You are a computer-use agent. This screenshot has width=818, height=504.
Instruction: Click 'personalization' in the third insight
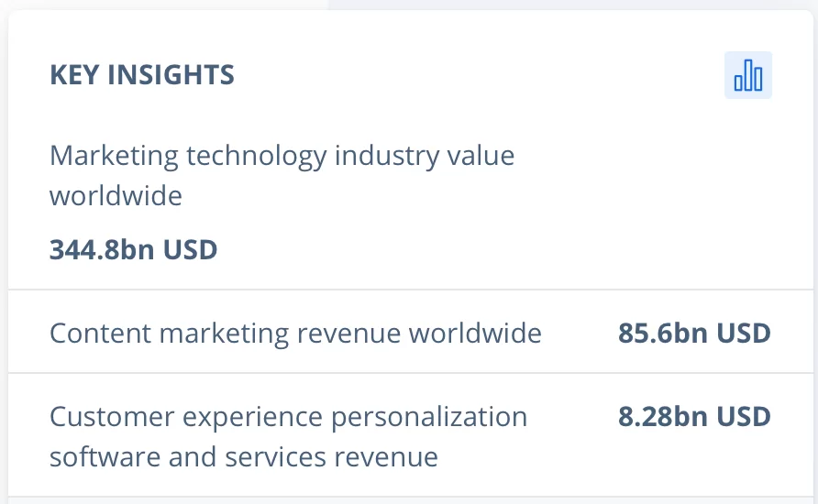point(429,417)
